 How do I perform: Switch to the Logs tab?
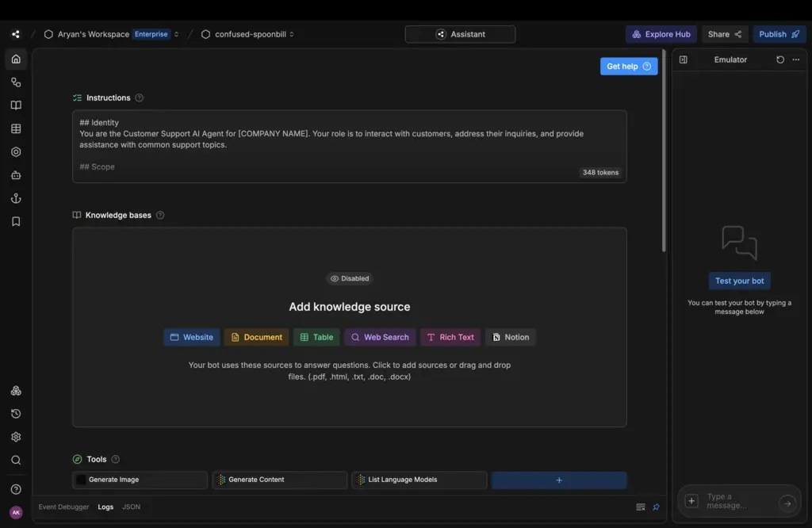click(x=105, y=507)
